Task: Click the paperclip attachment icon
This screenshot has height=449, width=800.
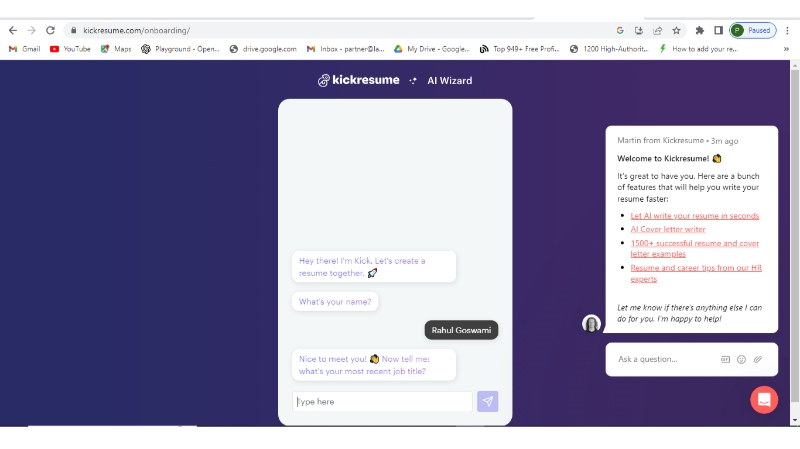Action: [757, 359]
